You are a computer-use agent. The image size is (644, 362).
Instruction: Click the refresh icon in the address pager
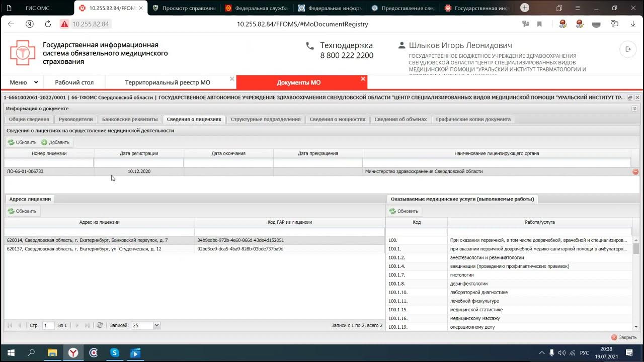[x=100, y=325]
